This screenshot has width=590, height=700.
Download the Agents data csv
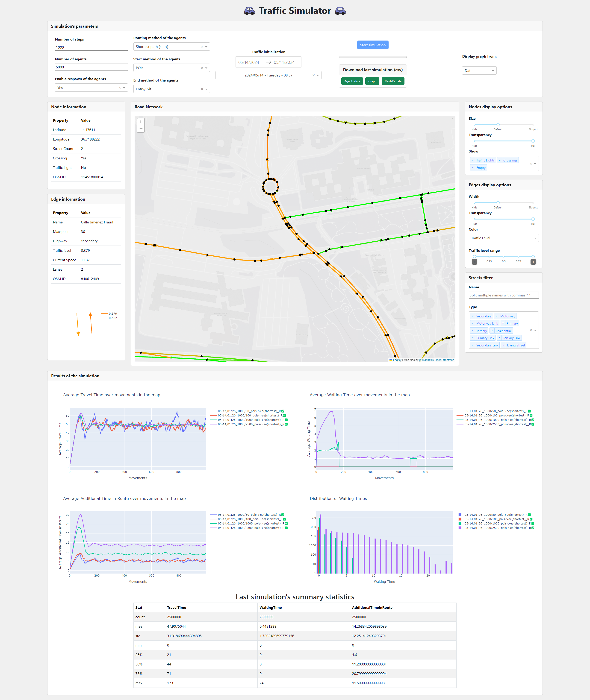[x=352, y=81]
